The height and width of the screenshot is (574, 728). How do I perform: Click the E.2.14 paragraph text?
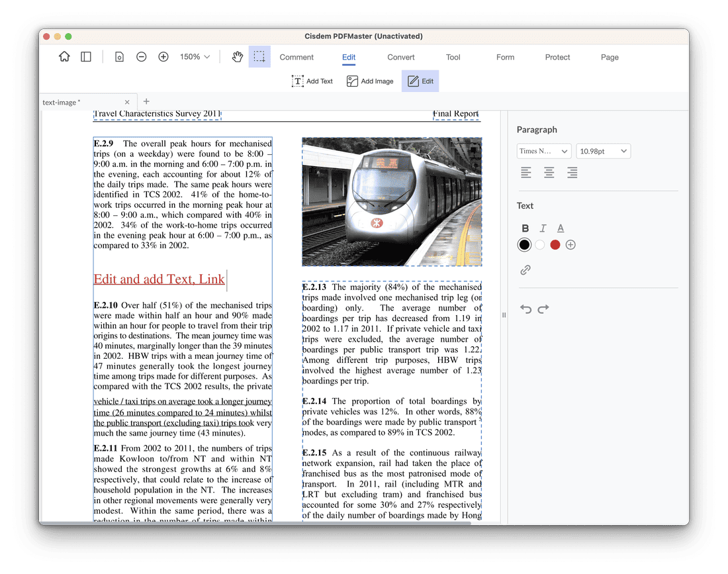pos(392,416)
